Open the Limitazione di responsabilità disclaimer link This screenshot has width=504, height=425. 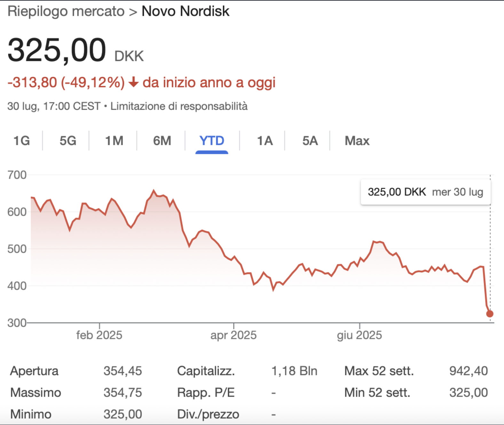point(179,106)
